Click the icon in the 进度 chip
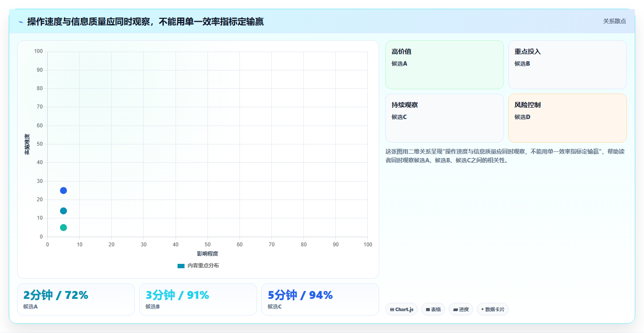 point(455,309)
